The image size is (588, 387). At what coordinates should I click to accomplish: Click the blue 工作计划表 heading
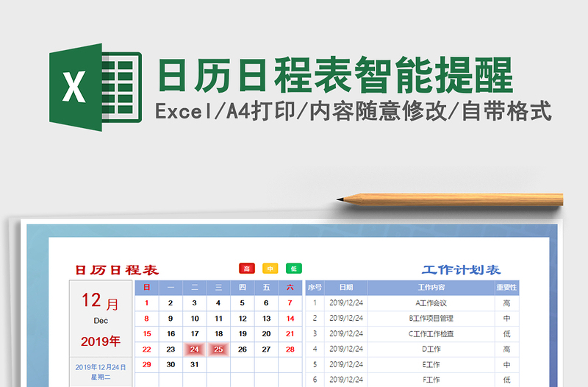461,269
